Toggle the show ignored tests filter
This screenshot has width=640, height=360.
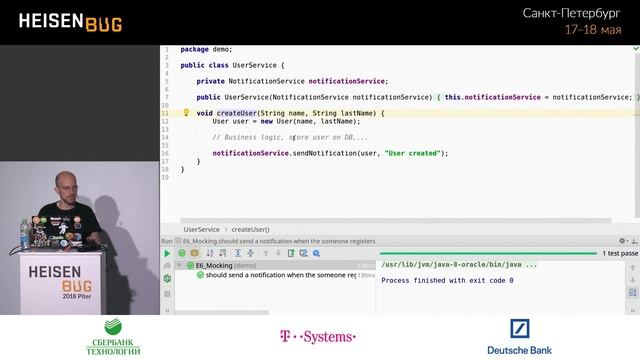pos(195,253)
